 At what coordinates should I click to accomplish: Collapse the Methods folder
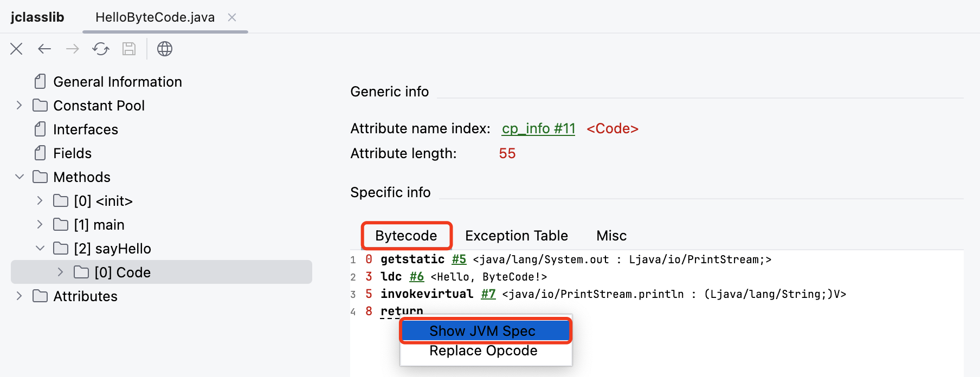[x=20, y=177]
